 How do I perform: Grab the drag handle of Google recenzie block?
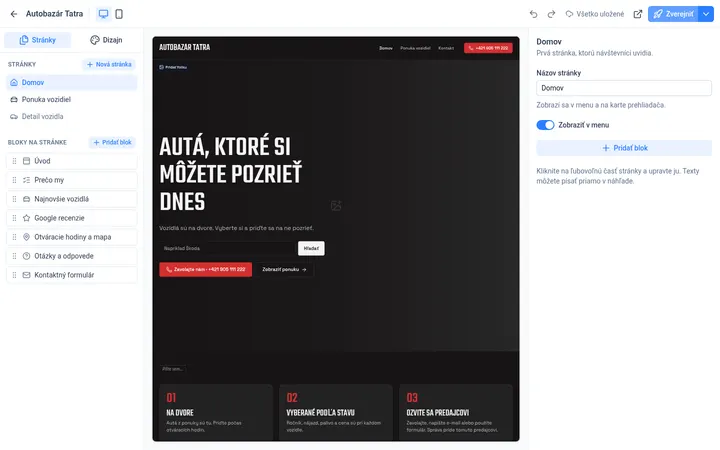pos(14,218)
